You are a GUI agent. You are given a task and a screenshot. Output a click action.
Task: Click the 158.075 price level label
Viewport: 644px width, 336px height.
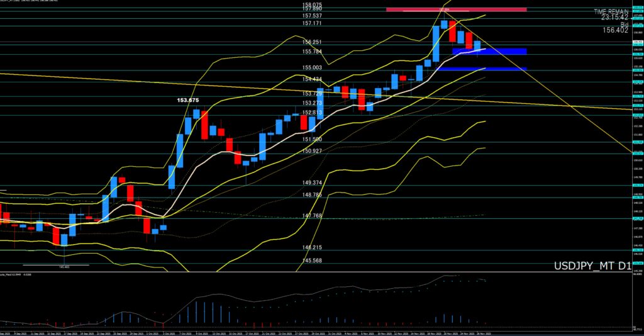(313, 4)
